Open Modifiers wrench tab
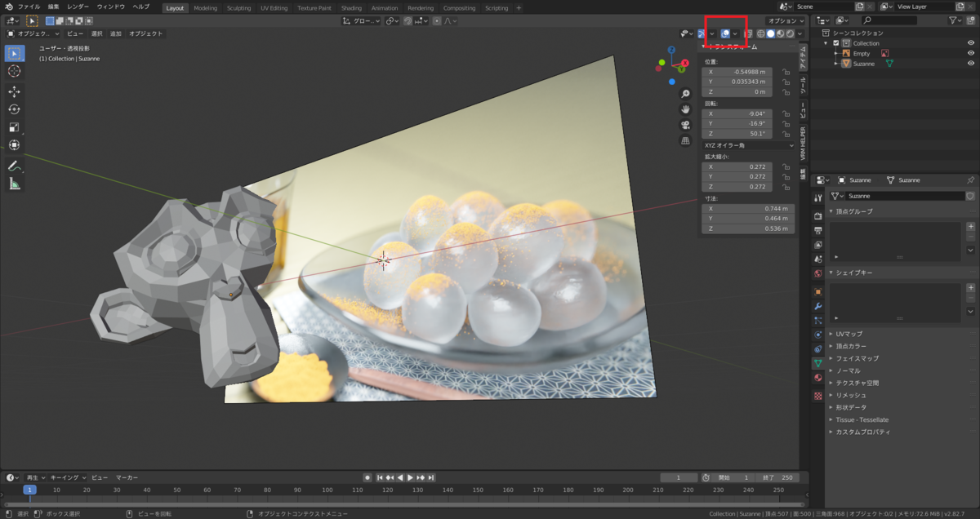 tap(818, 306)
